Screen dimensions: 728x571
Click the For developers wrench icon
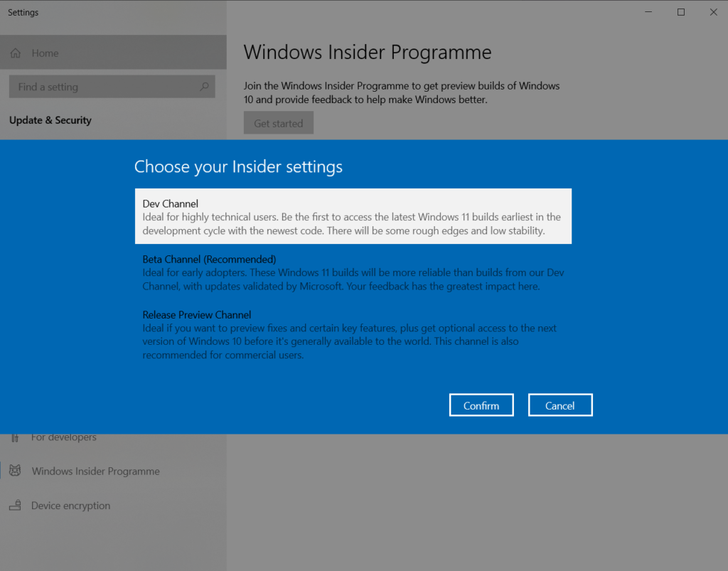point(15,437)
